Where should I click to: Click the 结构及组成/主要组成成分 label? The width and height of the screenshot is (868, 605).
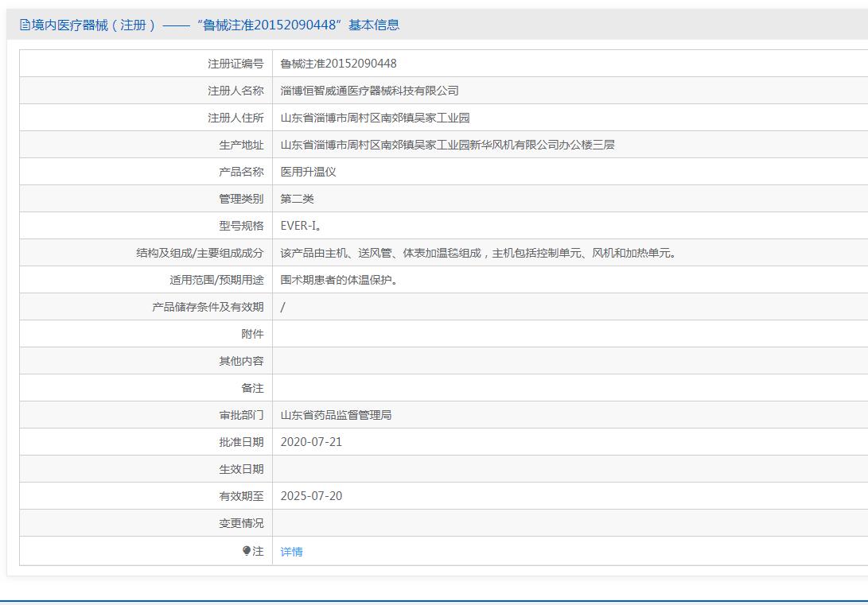[200, 253]
